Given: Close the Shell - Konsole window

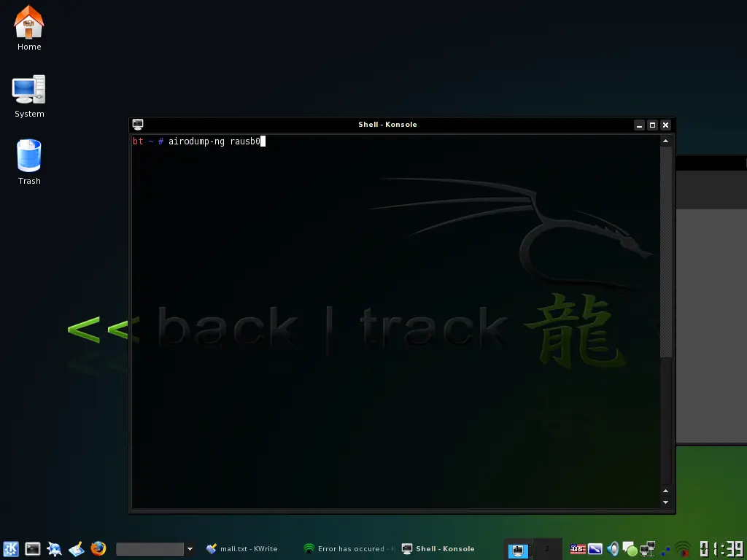Looking at the screenshot, I should point(665,125).
